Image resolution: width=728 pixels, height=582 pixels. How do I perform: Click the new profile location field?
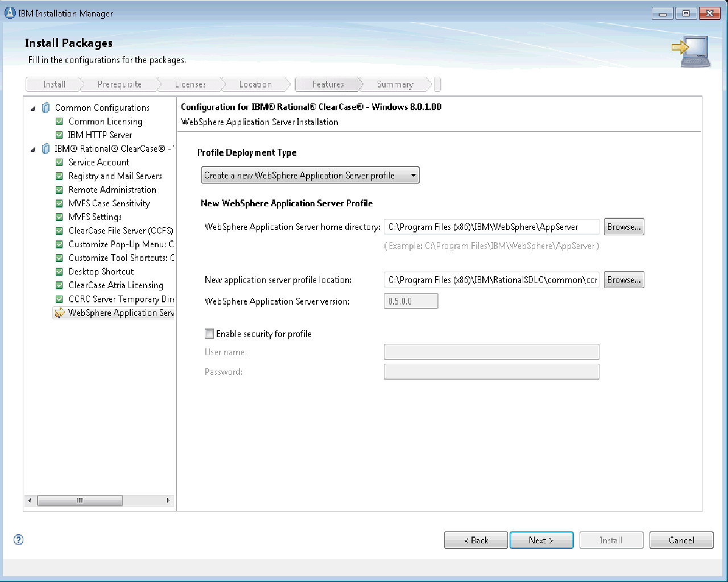point(491,280)
